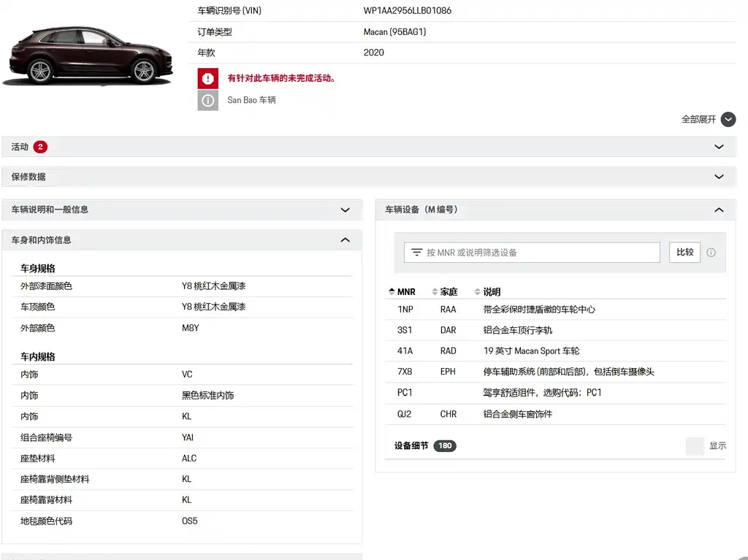
Task: Select 组合座椅编号 value YAI
Action: click(188, 437)
